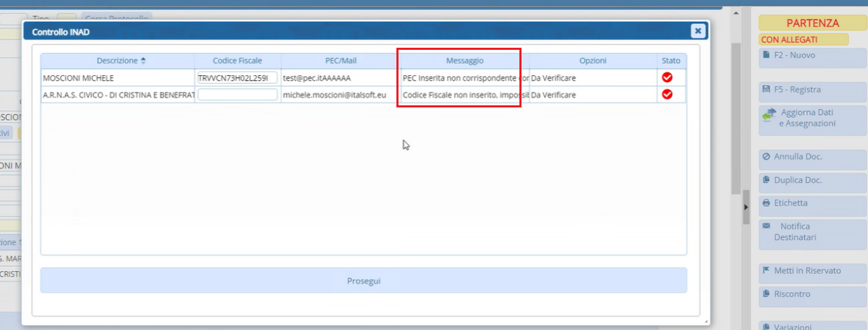Toggle the Stato check for A.R.N.A.S. CIVICO row
Image resolution: width=868 pixels, height=330 pixels.
click(667, 94)
